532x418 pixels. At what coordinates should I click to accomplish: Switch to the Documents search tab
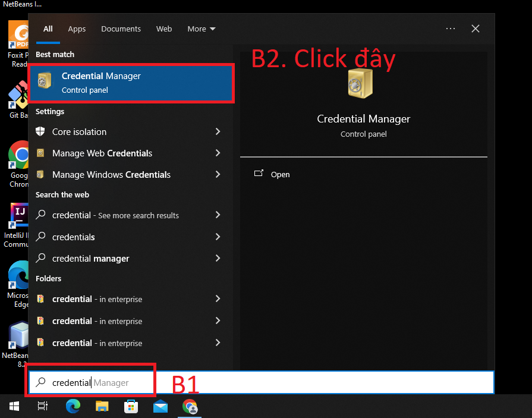[x=121, y=29]
